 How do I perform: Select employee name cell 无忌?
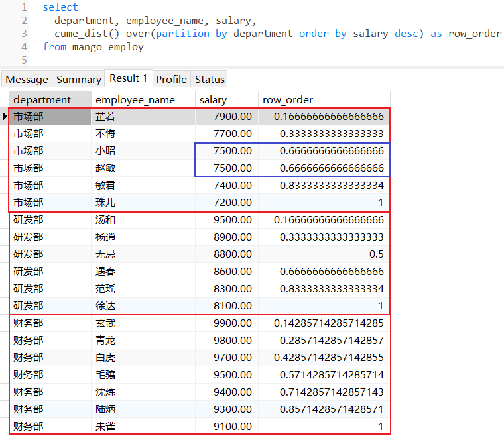[x=143, y=254]
